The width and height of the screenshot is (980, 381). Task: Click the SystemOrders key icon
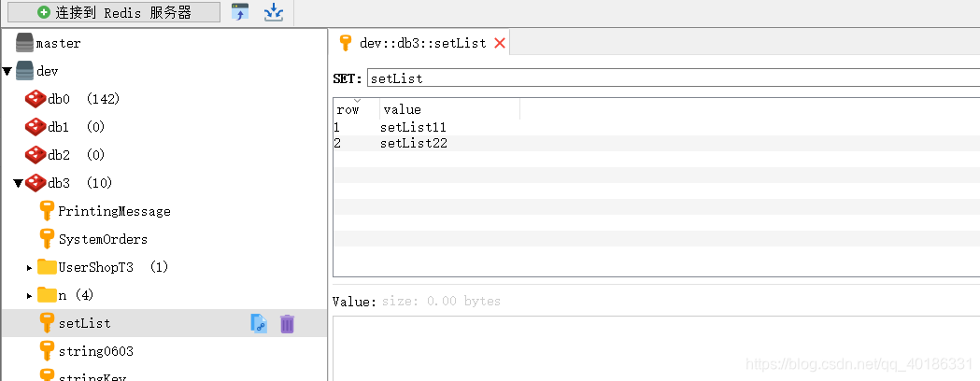47,239
